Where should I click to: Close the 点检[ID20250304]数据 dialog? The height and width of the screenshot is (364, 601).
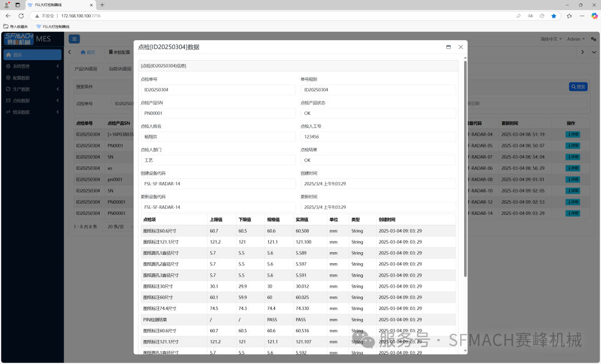pyautogui.click(x=461, y=47)
